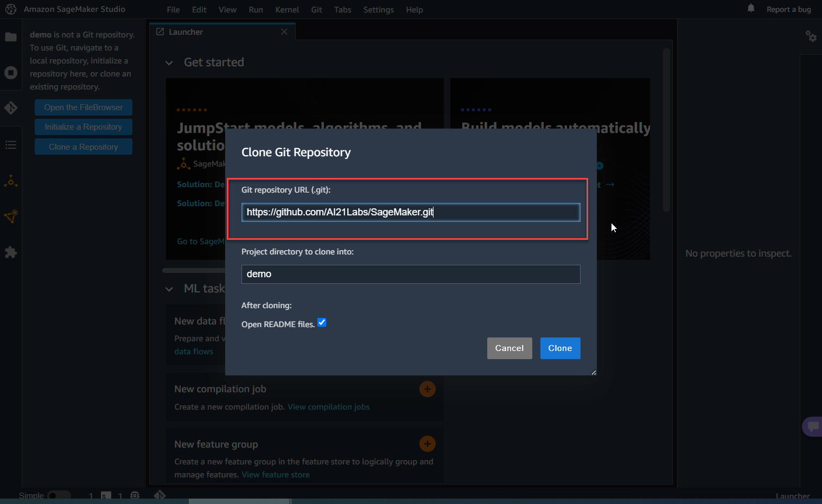Click the Report a bug link
Viewport: 822px width, 504px height.
pos(789,9)
